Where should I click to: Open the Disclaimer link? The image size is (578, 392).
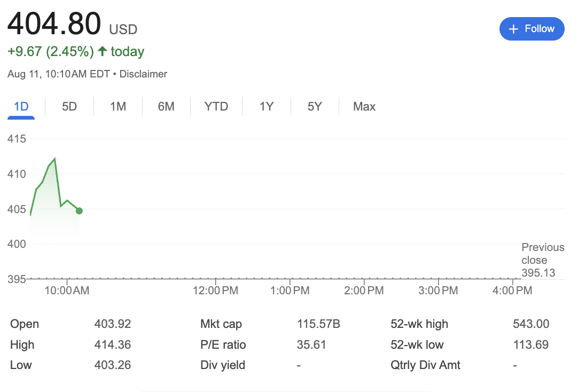143,74
